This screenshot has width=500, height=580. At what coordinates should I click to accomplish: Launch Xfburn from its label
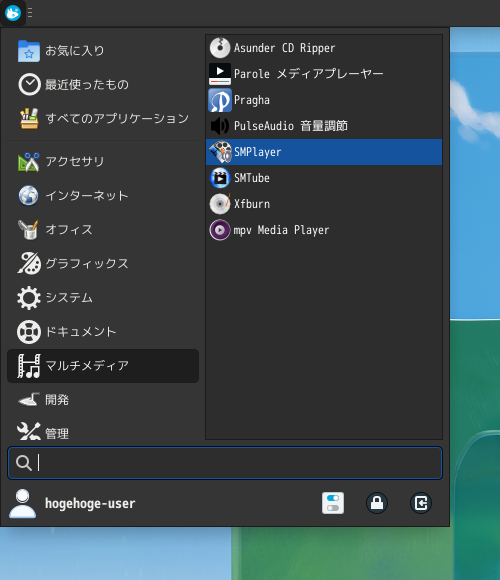[252, 204]
